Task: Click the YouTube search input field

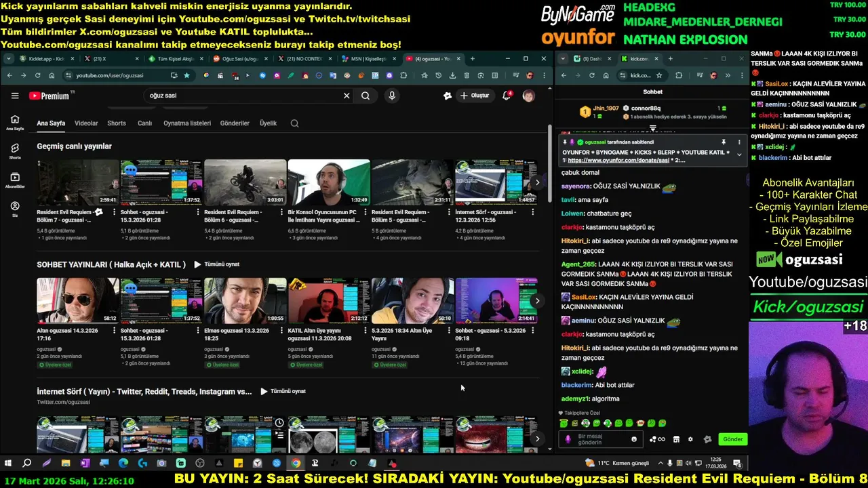Action: [244, 96]
